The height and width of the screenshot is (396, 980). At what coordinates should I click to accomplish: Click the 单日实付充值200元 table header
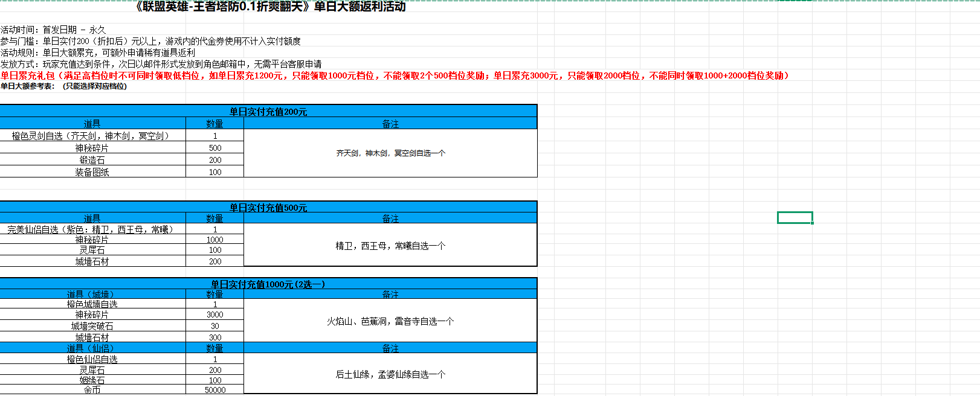pyautogui.click(x=268, y=111)
